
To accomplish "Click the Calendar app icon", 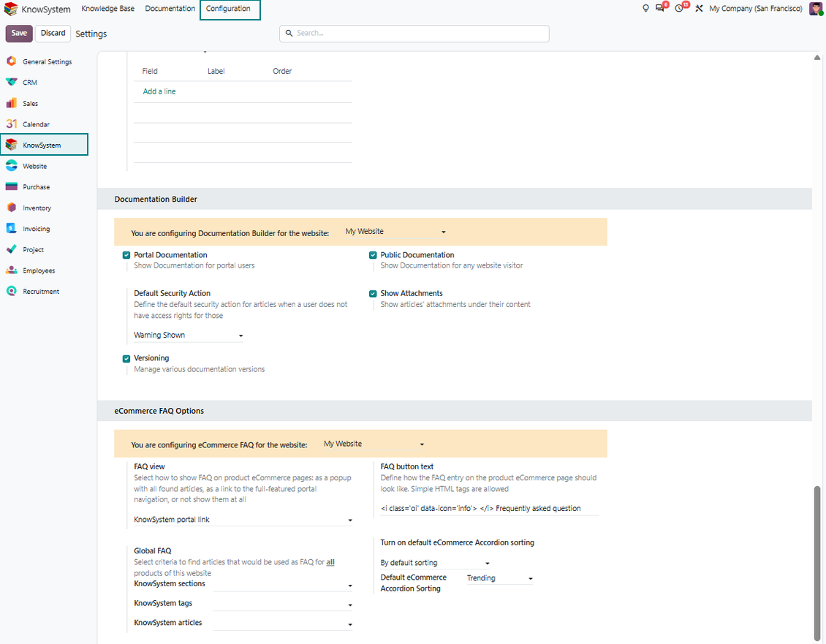I will (11, 124).
